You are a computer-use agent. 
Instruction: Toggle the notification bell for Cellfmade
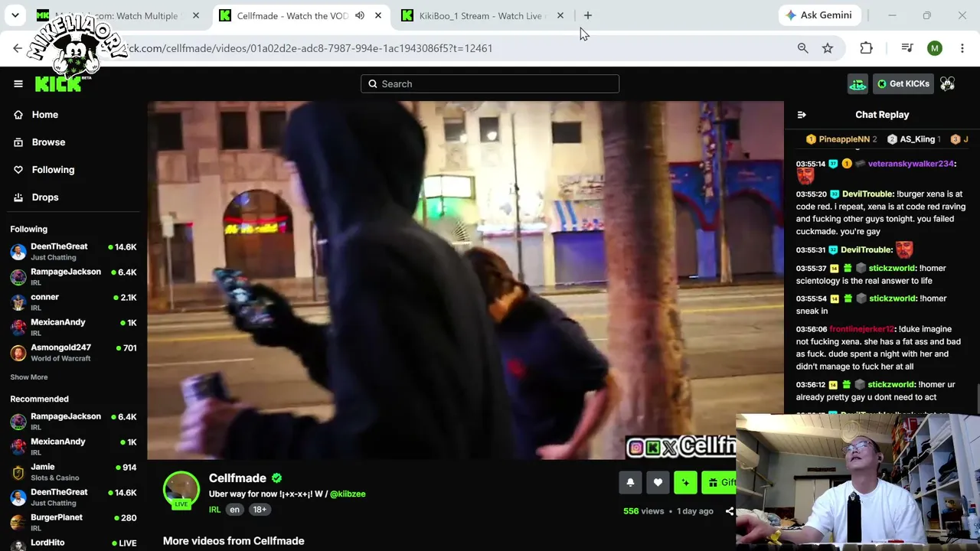(x=630, y=482)
